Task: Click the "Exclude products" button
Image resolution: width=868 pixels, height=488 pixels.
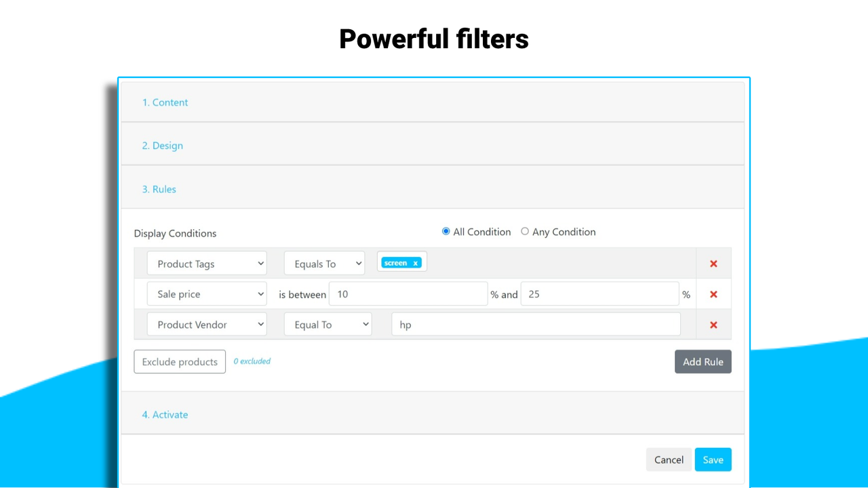Action: 179,361
